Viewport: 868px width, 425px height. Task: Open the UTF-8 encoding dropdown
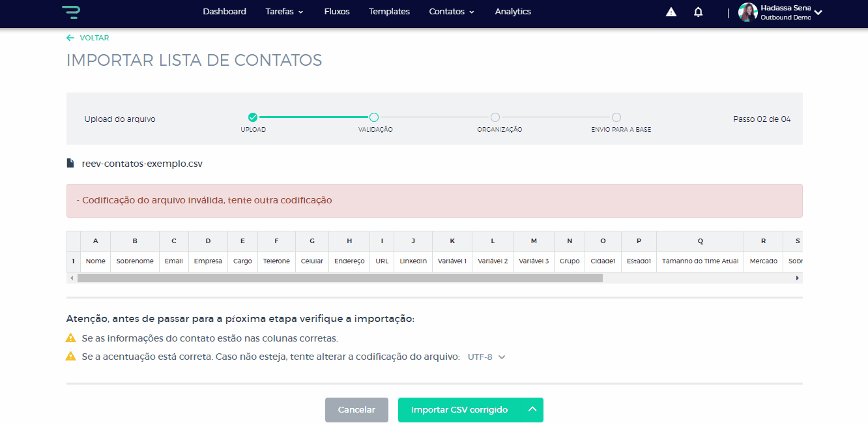coord(486,357)
